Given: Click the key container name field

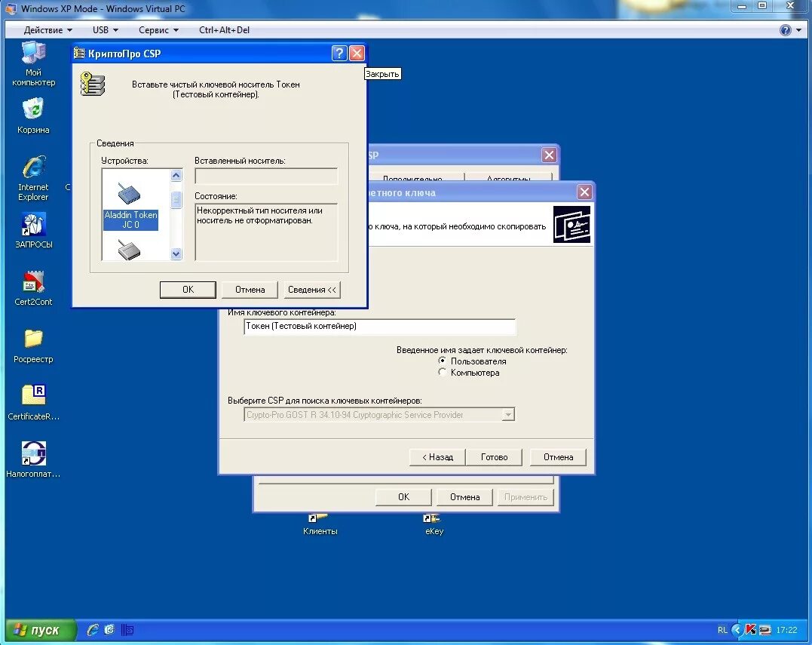Looking at the screenshot, I should coord(379,327).
